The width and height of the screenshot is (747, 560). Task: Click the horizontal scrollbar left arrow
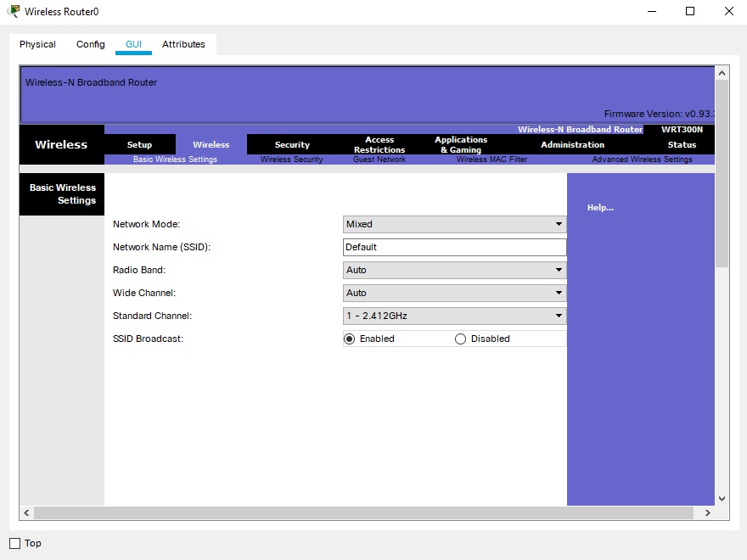26,512
